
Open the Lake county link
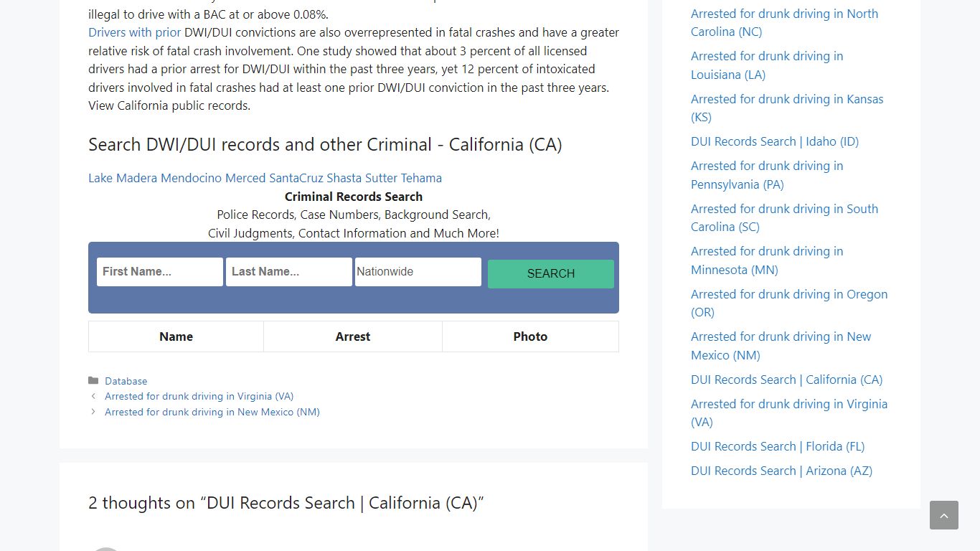pyautogui.click(x=100, y=178)
